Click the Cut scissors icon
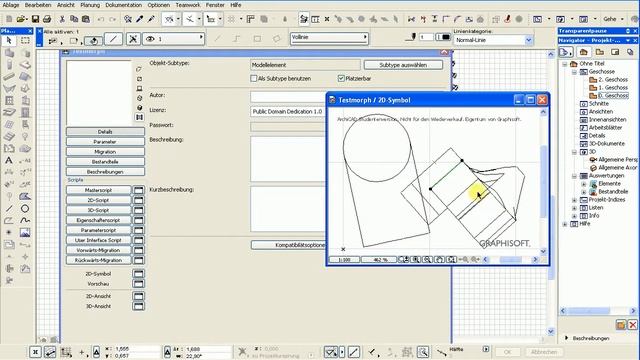640x360 pixels. coord(62,19)
